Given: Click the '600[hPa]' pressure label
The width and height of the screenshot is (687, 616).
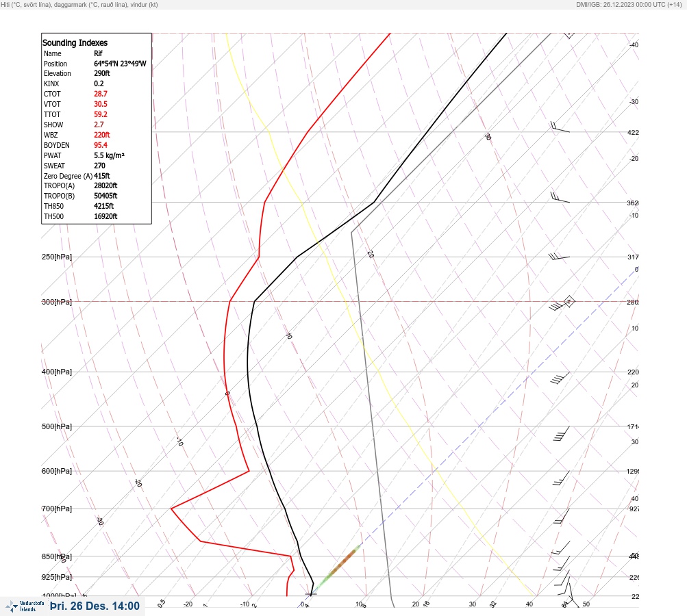Looking at the screenshot, I should (x=57, y=471).
